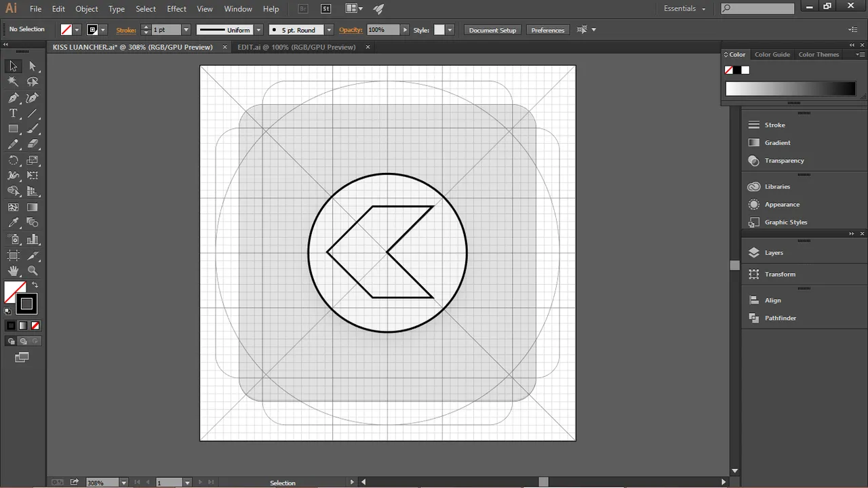Screen dimensions: 868x488
Task: Set paint mode to Color
Action: [11, 326]
